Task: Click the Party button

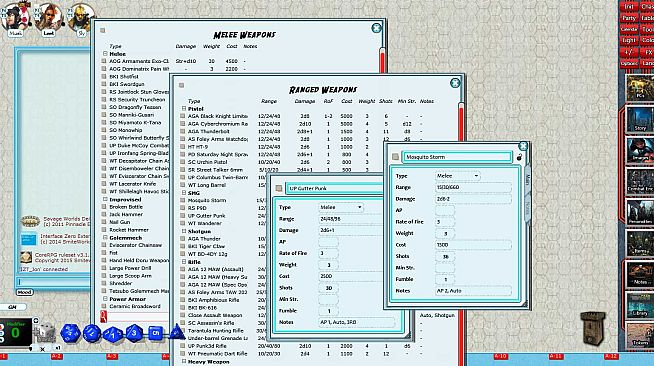Action: [629, 18]
